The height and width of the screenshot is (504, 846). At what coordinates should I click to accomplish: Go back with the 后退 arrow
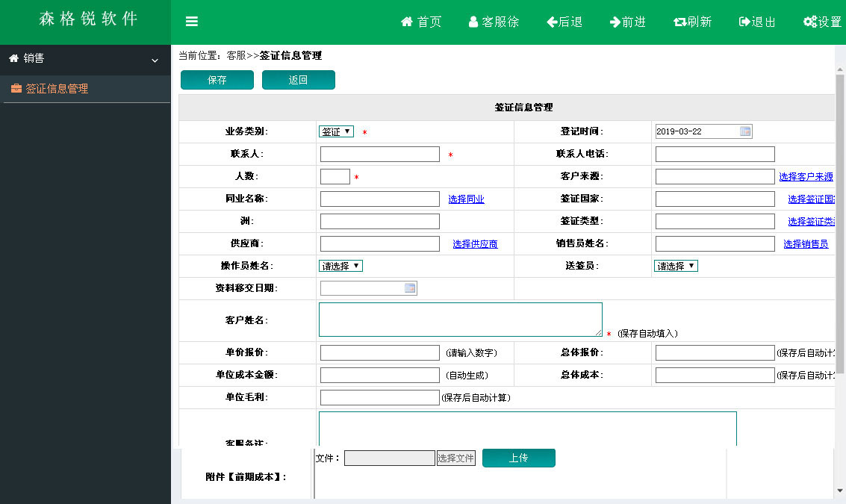(x=553, y=22)
